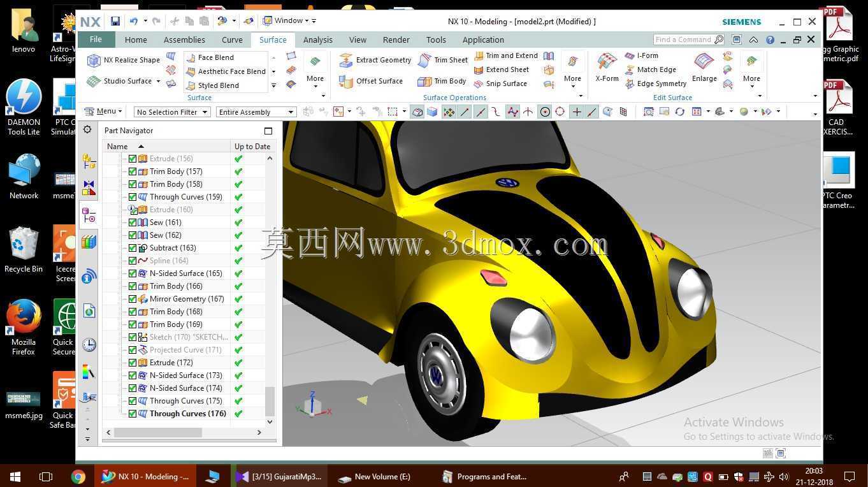Pick the Snip Surface command
This screenshot has width=868, height=487.
coord(500,84)
